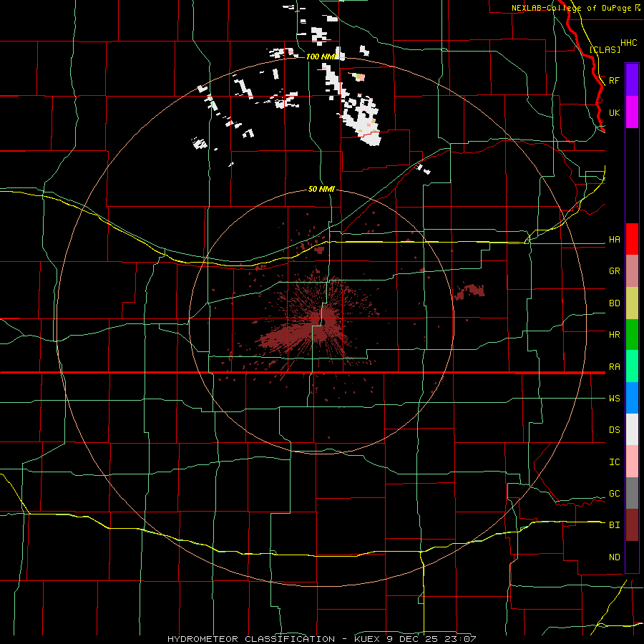Pick the mint green RA legend swatch
The image size is (644, 644).
(x=632, y=366)
